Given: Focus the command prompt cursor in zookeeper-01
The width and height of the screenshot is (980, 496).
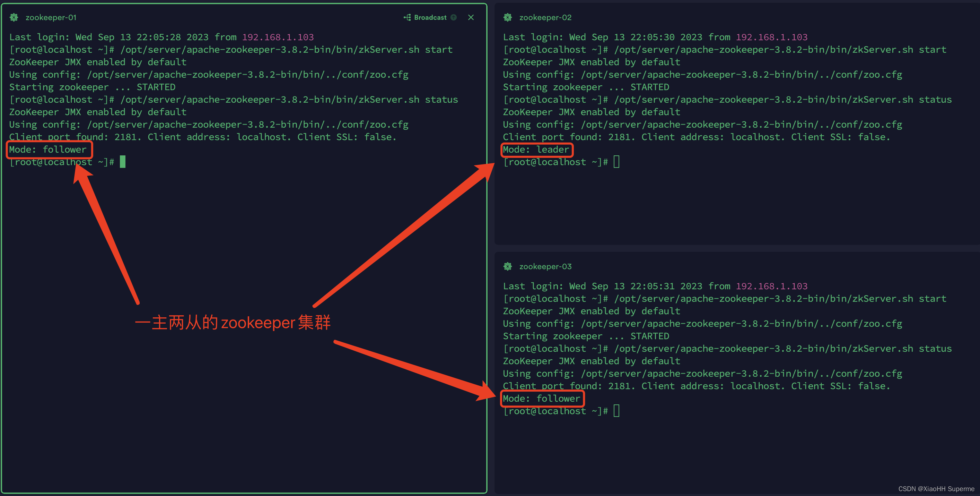Looking at the screenshot, I should 123,162.
